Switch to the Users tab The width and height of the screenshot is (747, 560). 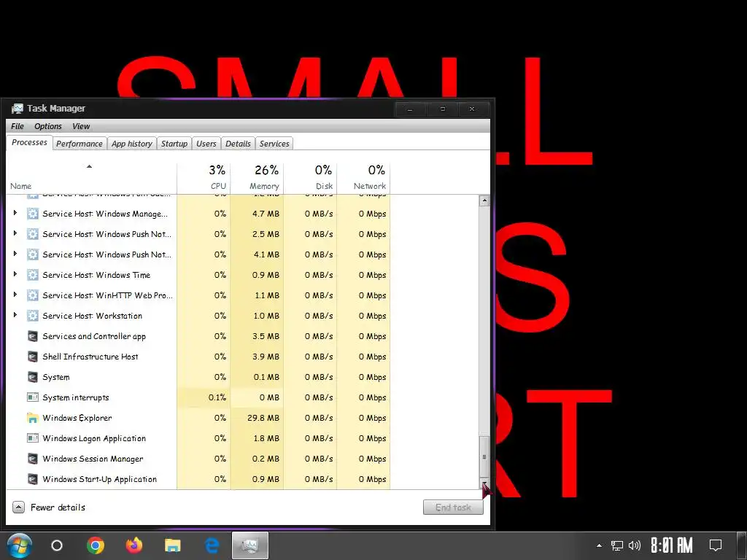(x=206, y=144)
